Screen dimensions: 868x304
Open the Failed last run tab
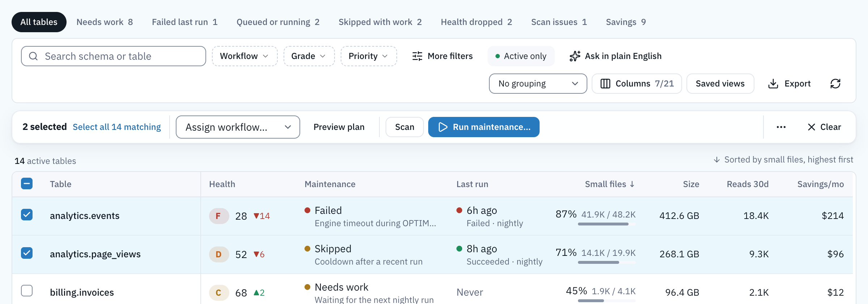[x=184, y=22]
